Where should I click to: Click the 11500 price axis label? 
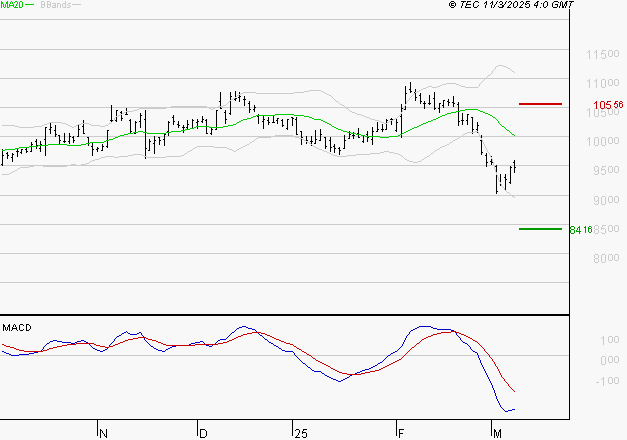[603, 54]
